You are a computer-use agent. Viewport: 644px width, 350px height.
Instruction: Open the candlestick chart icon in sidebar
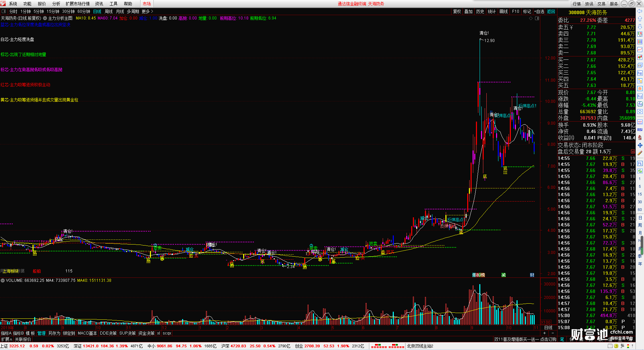[x=640, y=57]
